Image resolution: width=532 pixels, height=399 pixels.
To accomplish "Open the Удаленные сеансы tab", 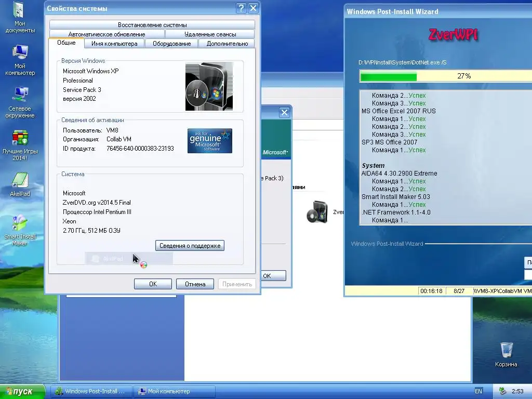I will tap(210, 34).
